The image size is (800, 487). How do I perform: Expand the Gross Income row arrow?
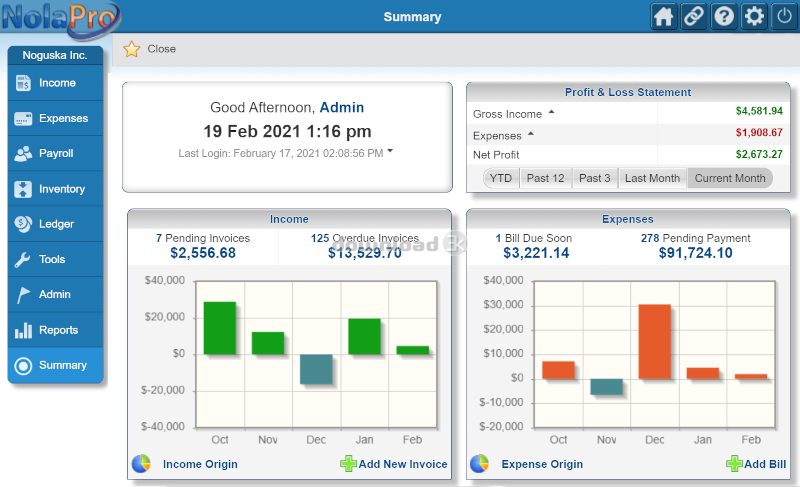click(x=551, y=112)
